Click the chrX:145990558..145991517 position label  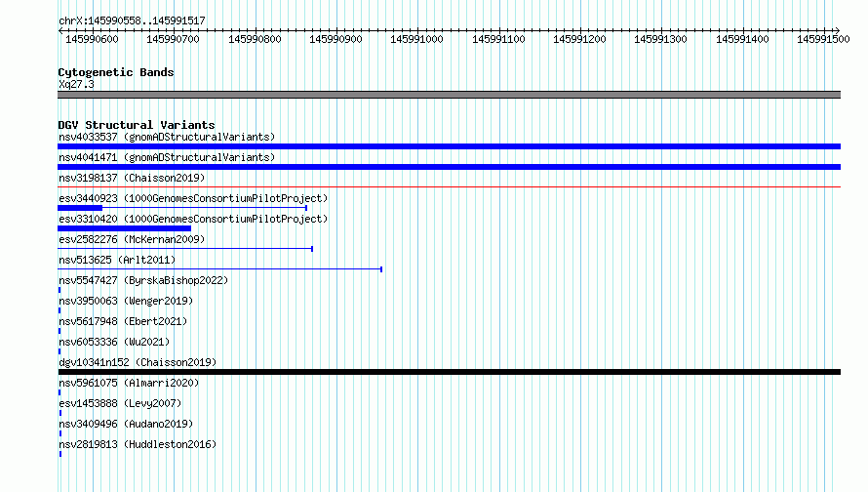pos(132,20)
